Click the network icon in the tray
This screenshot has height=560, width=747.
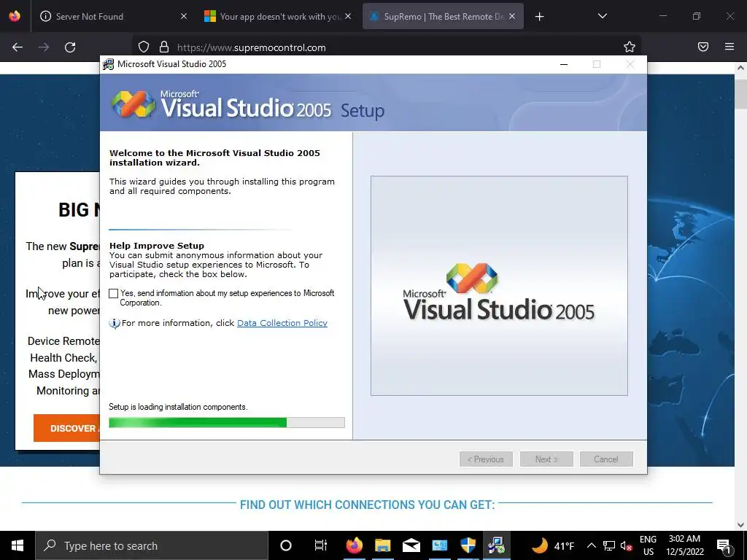(x=609, y=545)
